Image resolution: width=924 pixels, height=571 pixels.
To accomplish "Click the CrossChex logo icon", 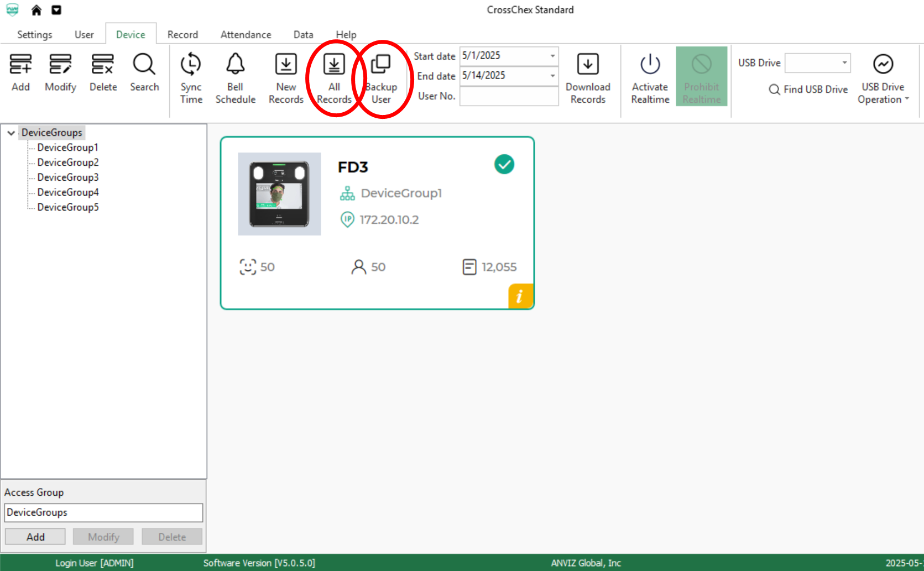I will pos(12,10).
